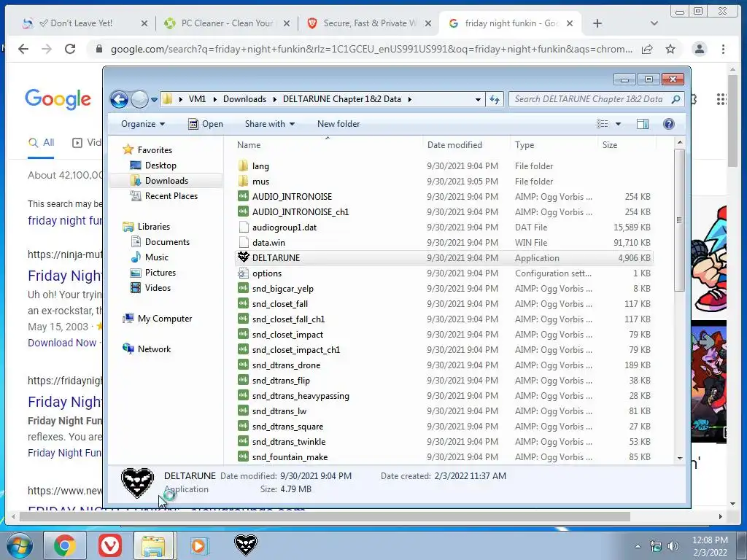Open the Organize menu
This screenshot has height=560, width=747.
point(142,124)
